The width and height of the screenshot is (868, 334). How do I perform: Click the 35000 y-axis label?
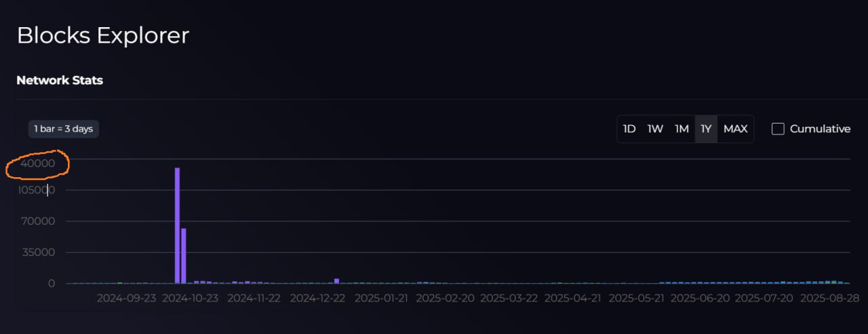tap(38, 253)
